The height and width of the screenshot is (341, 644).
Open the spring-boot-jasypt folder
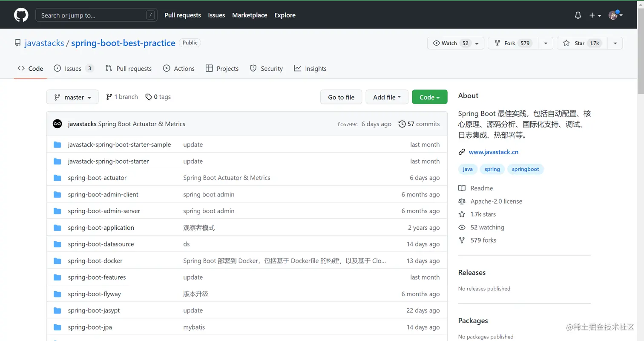click(x=94, y=311)
